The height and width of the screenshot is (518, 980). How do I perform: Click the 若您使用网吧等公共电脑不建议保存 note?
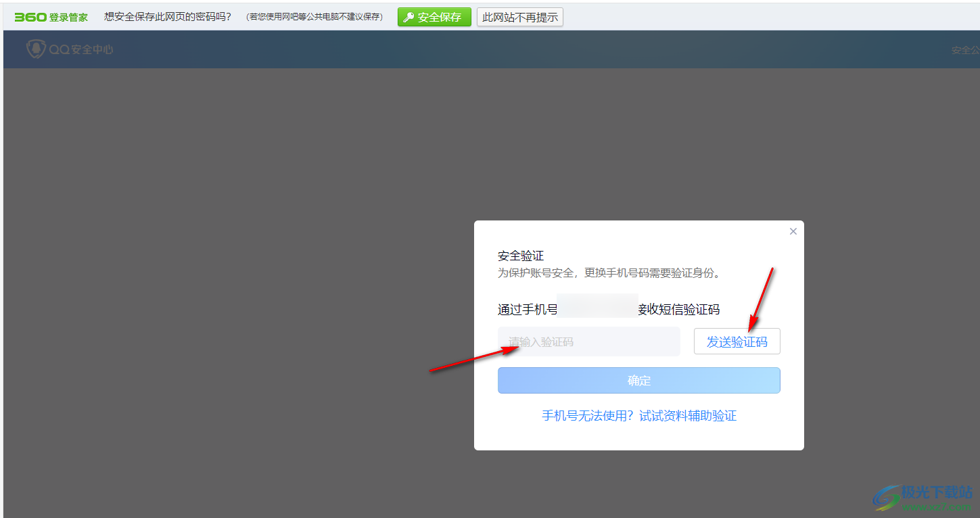click(314, 17)
